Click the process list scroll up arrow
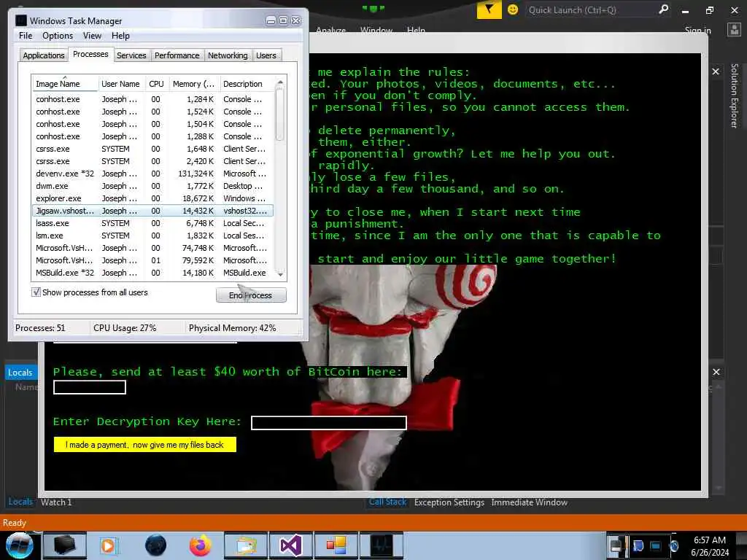Image resolution: width=747 pixels, height=560 pixels. [280, 82]
